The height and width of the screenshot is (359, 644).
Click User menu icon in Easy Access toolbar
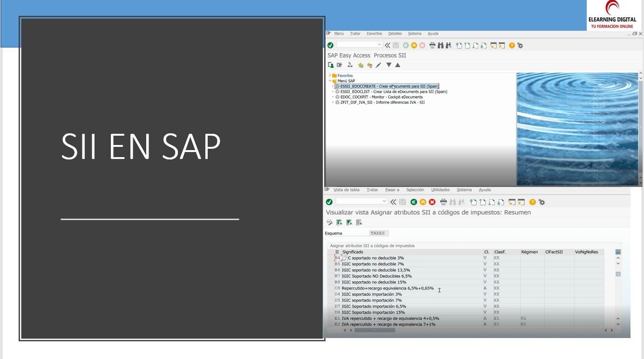coord(331,65)
